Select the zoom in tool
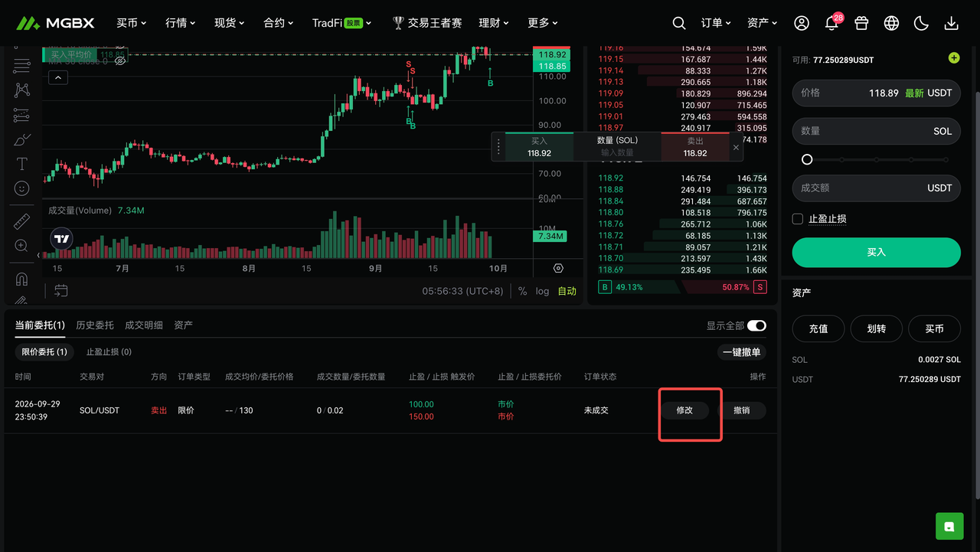The height and width of the screenshot is (552, 980). tap(22, 246)
